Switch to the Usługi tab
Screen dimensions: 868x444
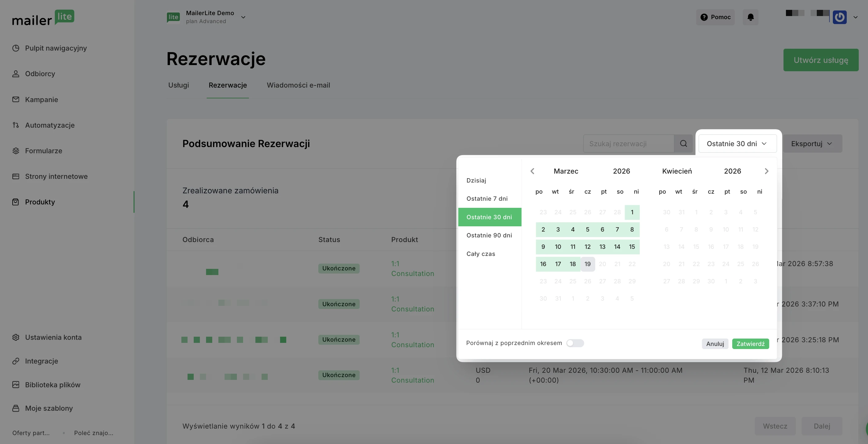click(x=178, y=85)
